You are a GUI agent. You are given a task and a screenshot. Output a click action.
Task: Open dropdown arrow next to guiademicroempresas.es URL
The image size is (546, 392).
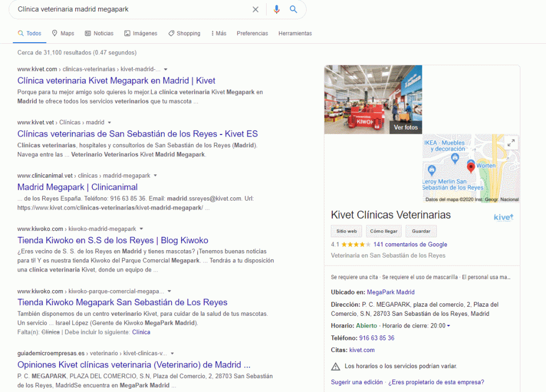(172, 353)
